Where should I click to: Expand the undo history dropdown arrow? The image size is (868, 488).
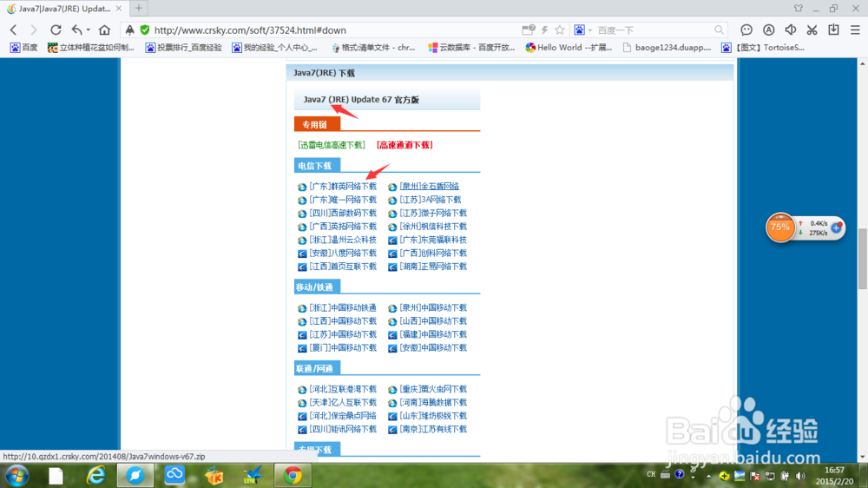(88, 30)
